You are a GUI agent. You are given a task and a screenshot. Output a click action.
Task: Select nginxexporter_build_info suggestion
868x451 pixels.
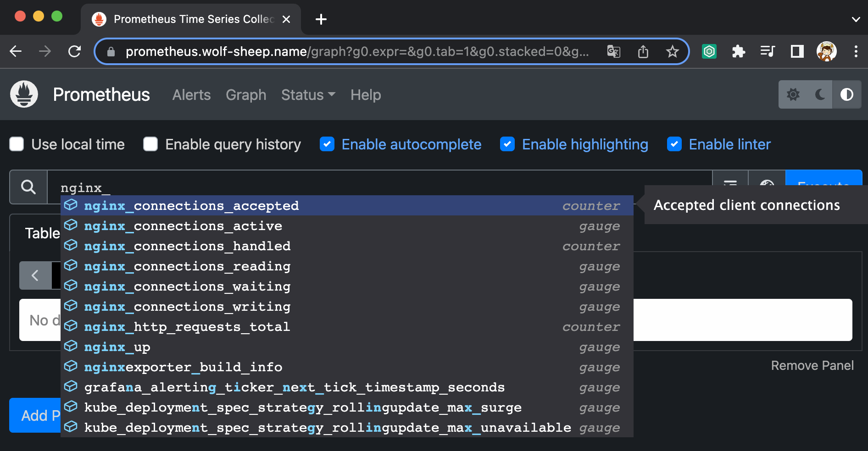(347, 367)
